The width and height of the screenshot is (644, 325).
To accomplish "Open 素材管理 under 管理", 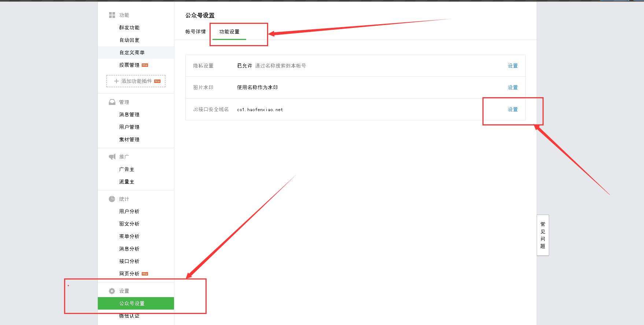I will (x=129, y=139).
